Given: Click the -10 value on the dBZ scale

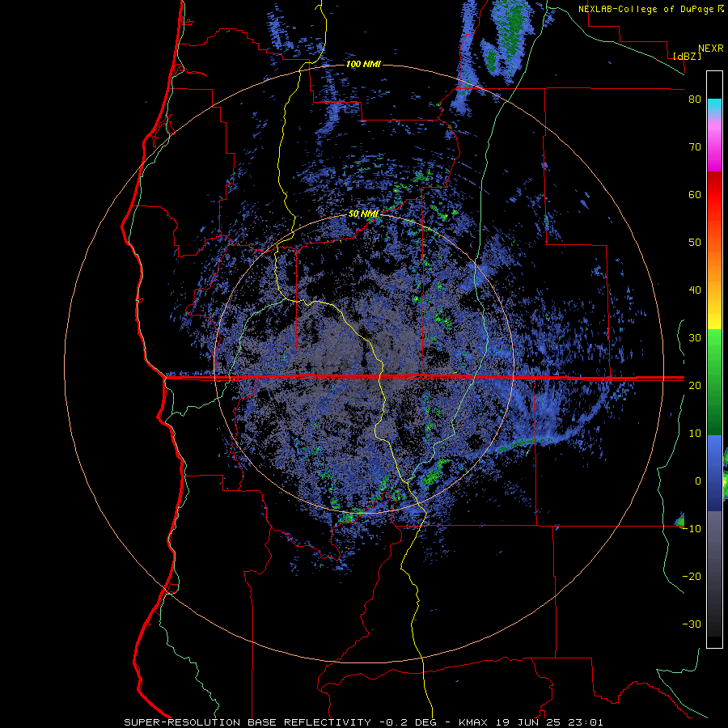Looking at the screenshot, I should 692,528.
